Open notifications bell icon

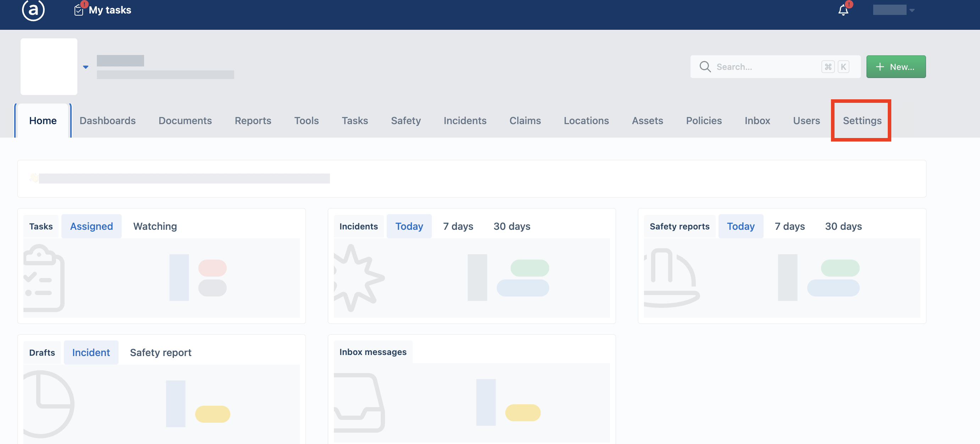coord(843,10)
